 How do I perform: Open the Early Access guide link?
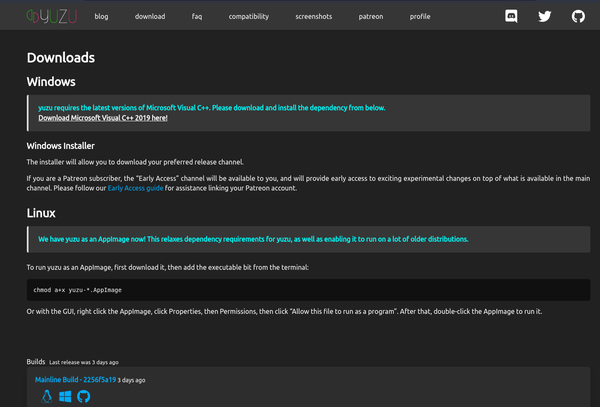coord(135,187)
